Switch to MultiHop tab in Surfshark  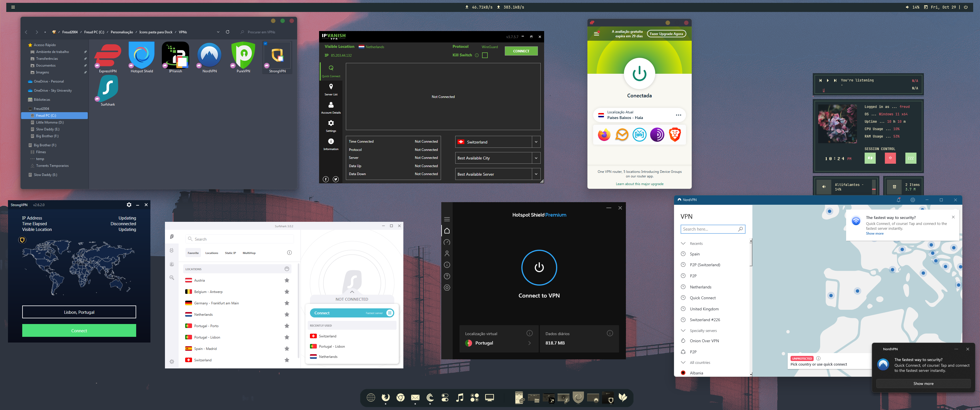pos(249,253)
